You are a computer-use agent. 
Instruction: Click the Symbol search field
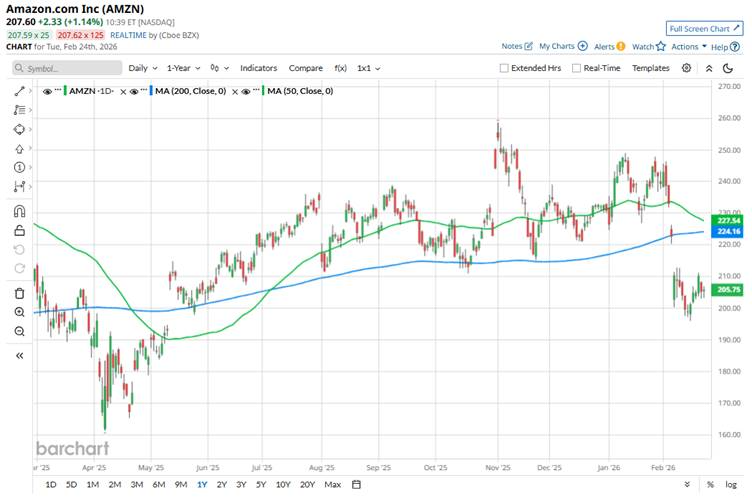pos(66,68)
